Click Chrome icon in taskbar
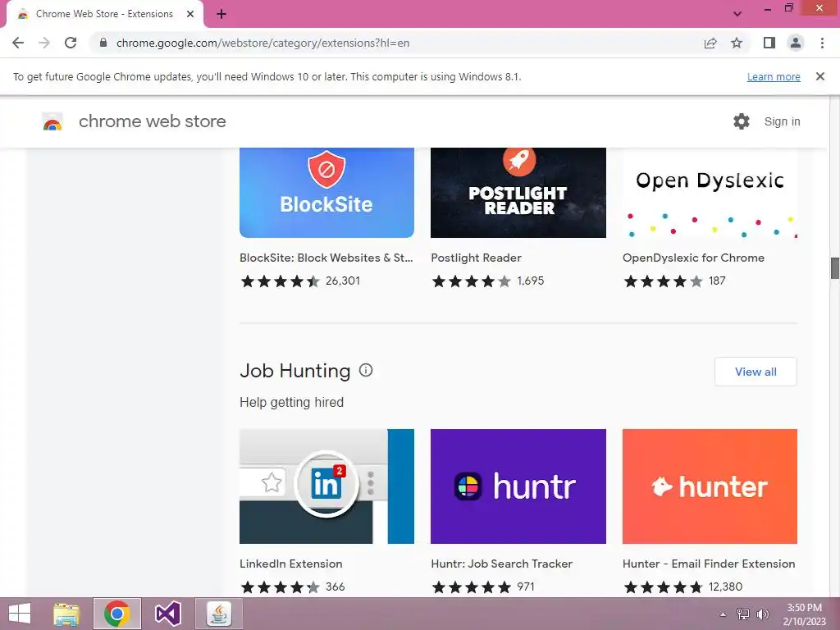Screen dimensions: 840x630 pyautogui.click(x=116, y=614)
